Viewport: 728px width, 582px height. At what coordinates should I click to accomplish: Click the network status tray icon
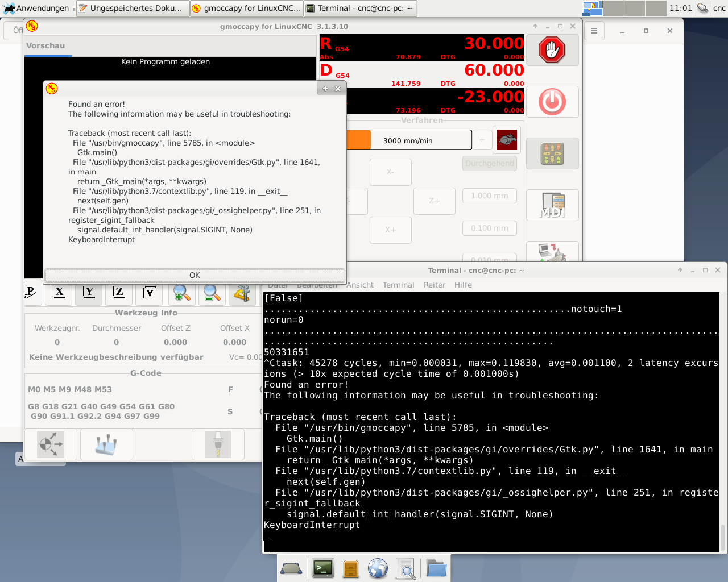coord(704,8)
